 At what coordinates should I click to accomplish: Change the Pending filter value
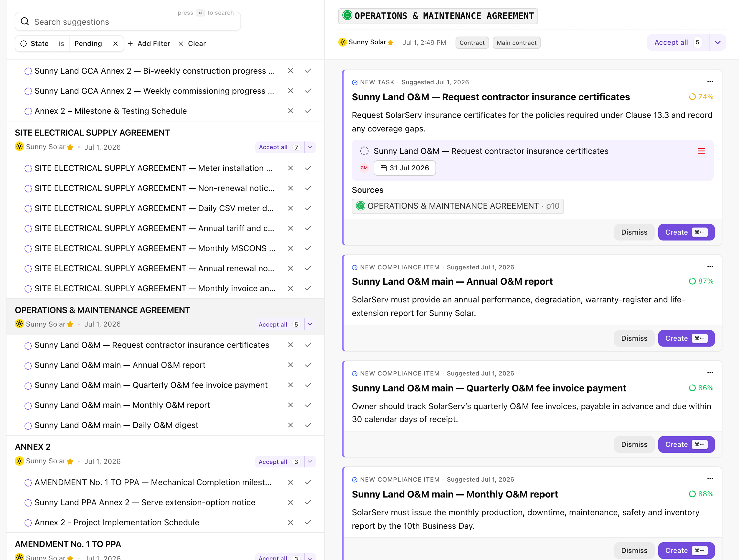tap(88, 43)
